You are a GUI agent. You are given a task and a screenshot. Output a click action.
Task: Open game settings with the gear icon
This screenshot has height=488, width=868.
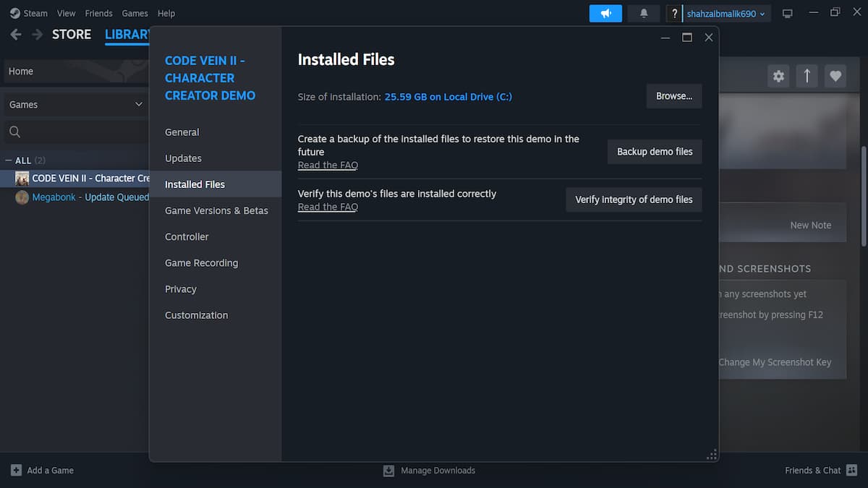(x=778, y=75)
